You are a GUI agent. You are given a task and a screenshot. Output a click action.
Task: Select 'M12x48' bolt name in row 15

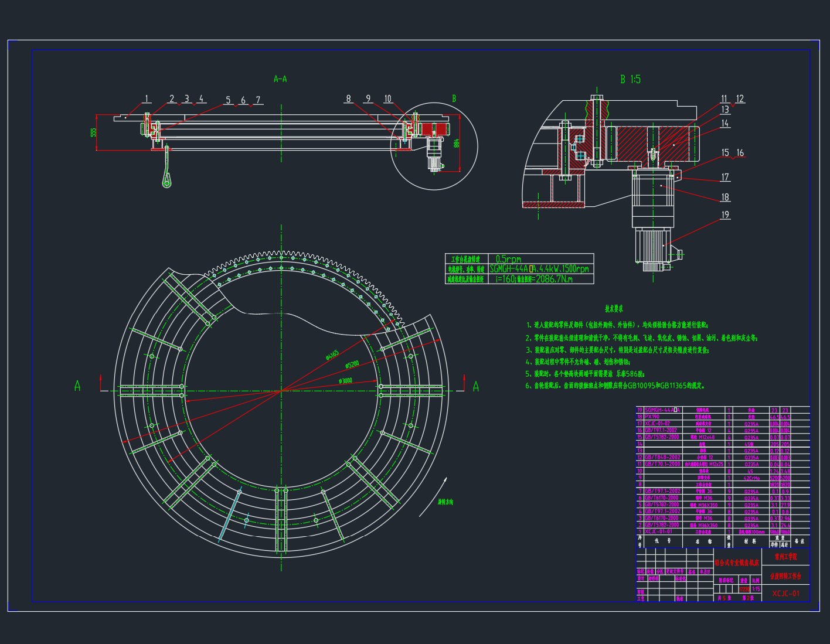[x=707, y=437]
